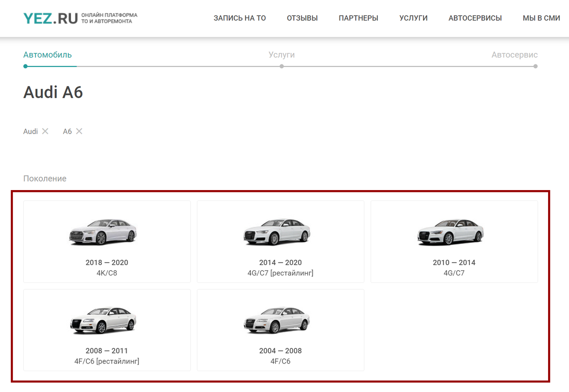
Task: Click the 4K/C8 generation label
Action: coord(107,273)
